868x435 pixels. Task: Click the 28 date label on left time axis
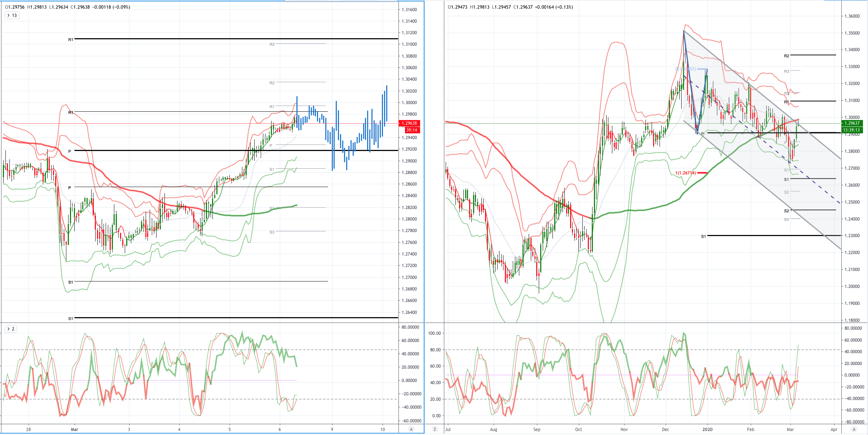point(28,429)
